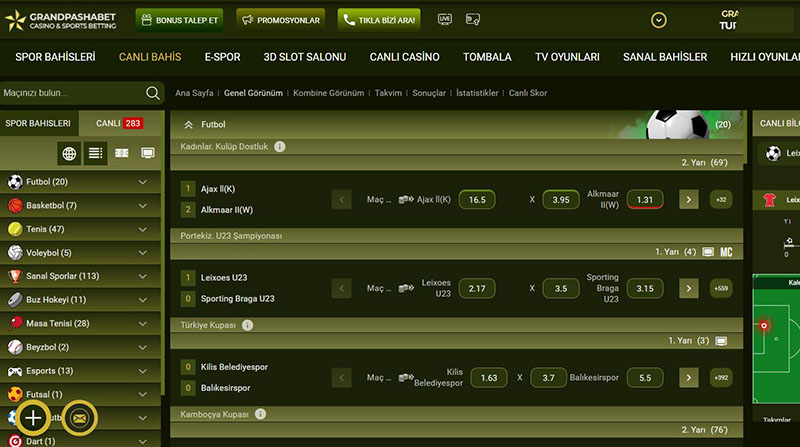
Task: Switch to the list view icon
Action: coord(95,153)
